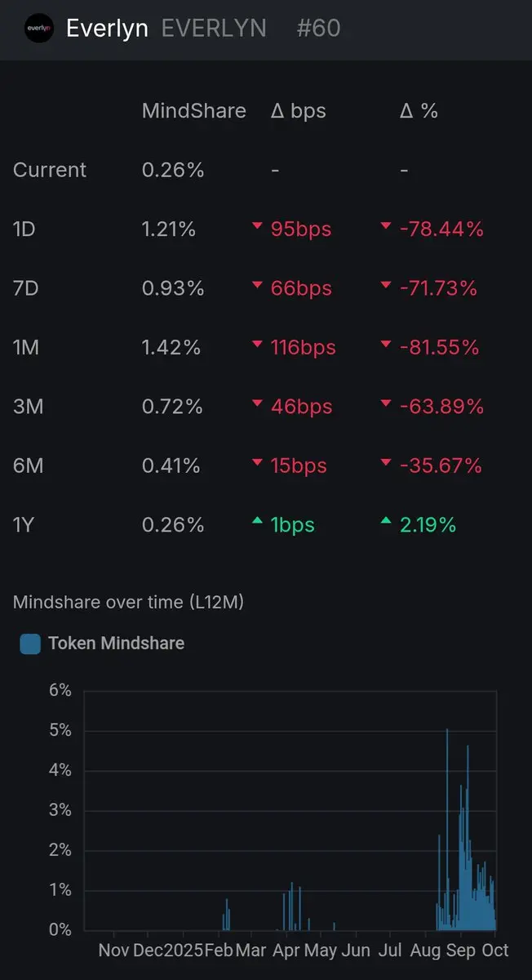Click the Δ bps column header
This screenshot has width=532, height=980.
[298, 111]
